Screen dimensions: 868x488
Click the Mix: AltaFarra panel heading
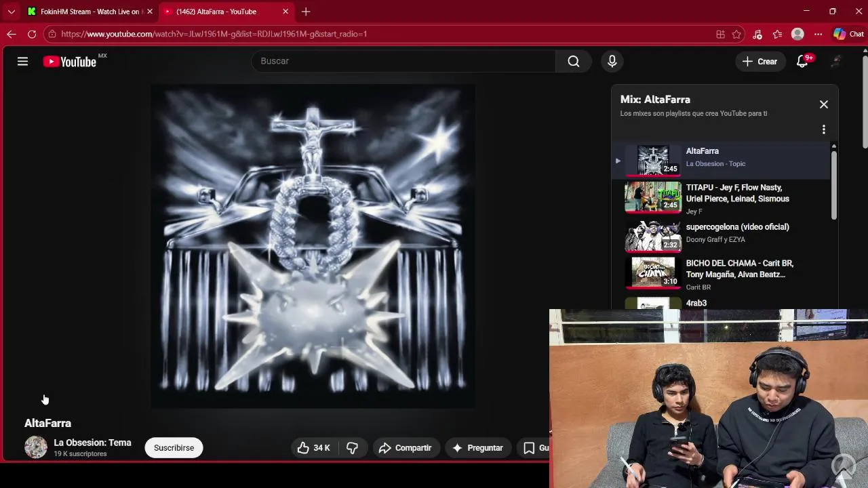(655, 100)
